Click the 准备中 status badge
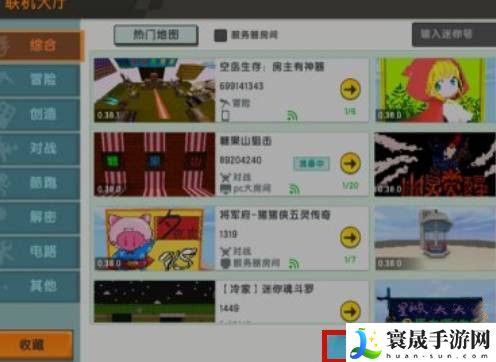 [x=311, y=163]
